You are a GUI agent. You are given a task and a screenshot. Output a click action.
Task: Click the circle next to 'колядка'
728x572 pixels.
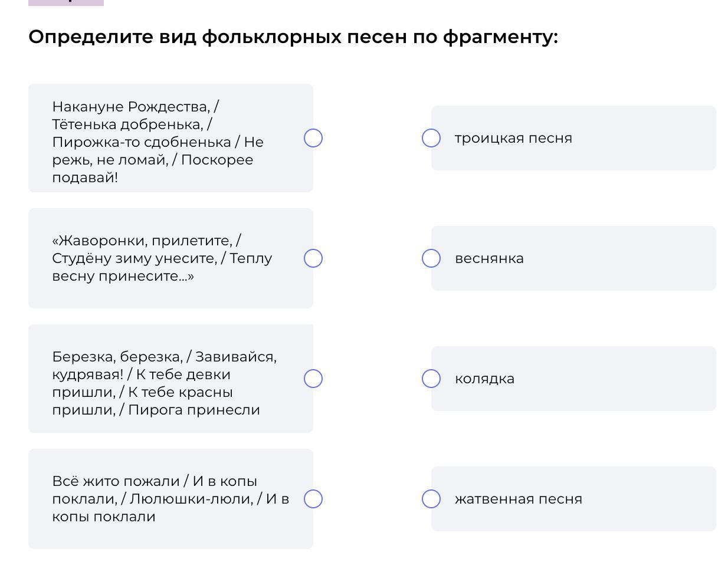click(431, 379)
